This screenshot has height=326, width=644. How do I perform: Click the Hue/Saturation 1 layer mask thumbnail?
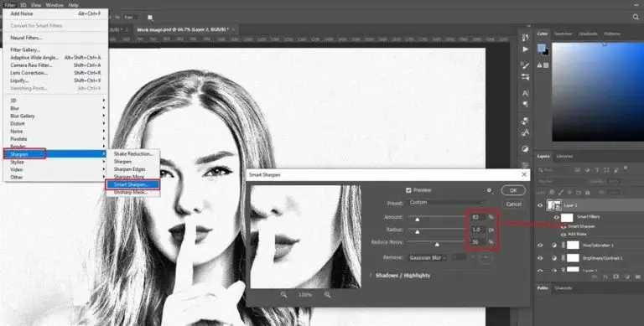click(573, 245)
